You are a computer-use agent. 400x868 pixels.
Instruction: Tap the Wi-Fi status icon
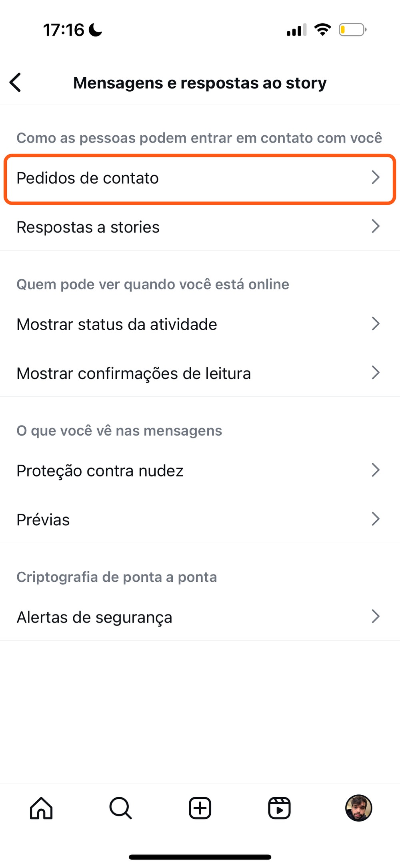(x=322, y=30)
